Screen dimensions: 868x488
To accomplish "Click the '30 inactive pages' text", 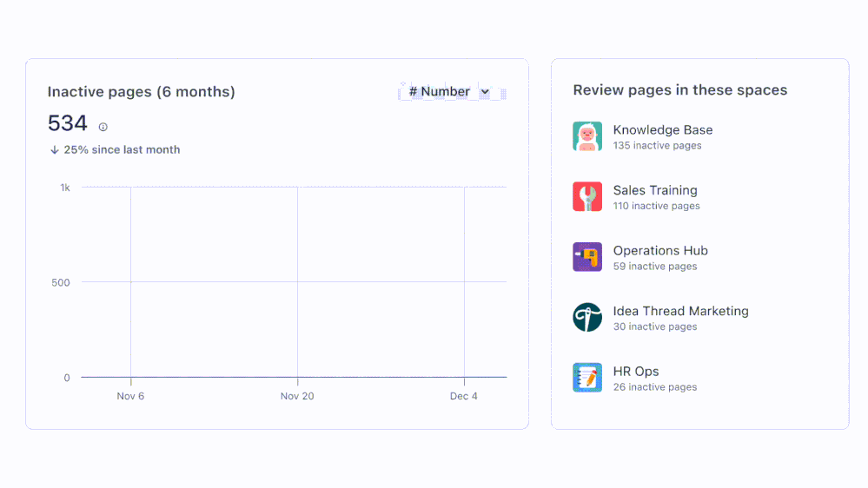I will click(655, 326).
